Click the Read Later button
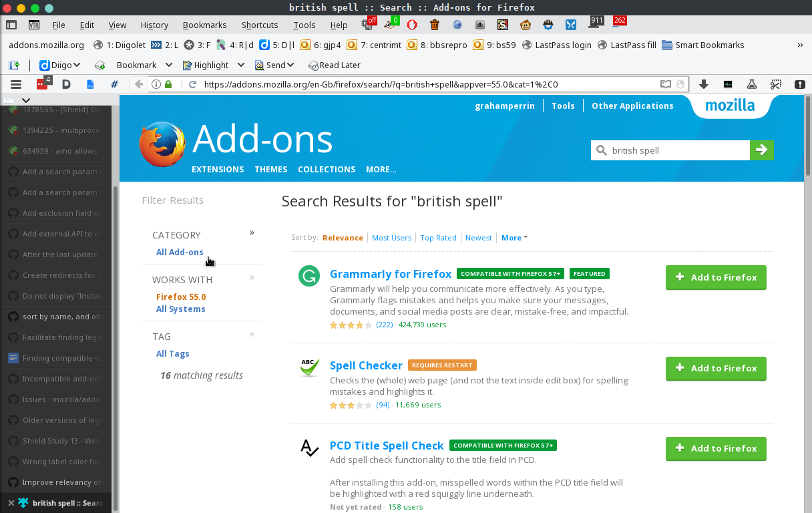Screen dimensions: 812x513 (x=335, y=65)
